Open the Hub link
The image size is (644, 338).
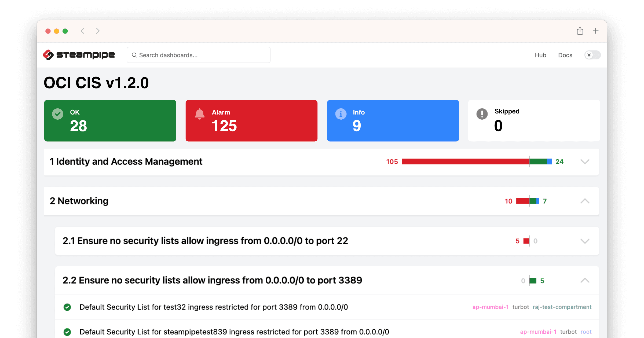[540, 55]
